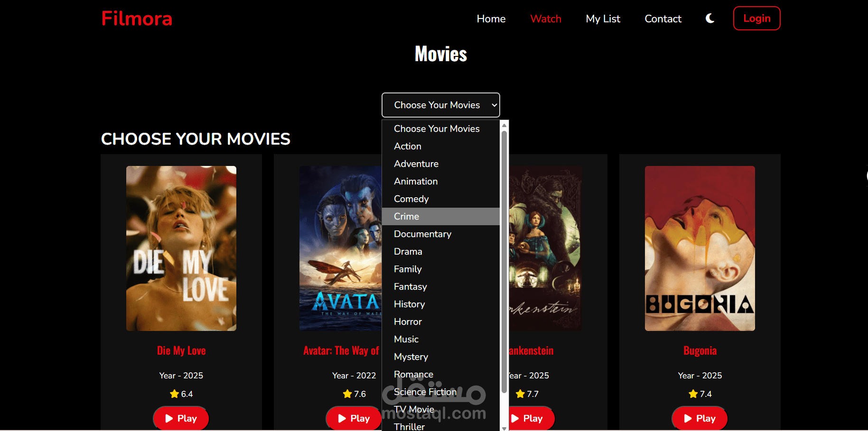This screenshot has width=868, height=431.
Task: Open Die My Love poster
Action: (x=181, y=248)
